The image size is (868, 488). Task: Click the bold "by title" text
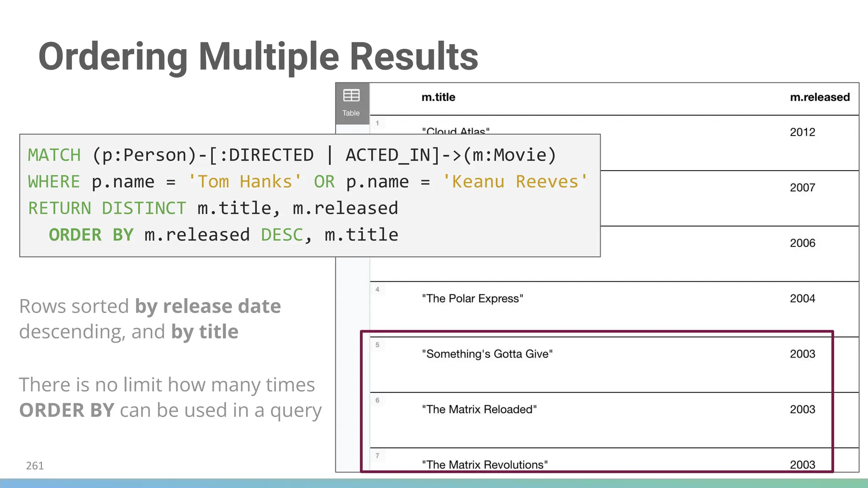[205, 332]
